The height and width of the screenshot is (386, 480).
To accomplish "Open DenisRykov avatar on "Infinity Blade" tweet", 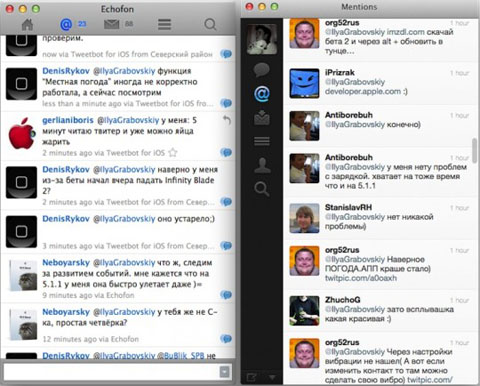I will tap(21, 182).
